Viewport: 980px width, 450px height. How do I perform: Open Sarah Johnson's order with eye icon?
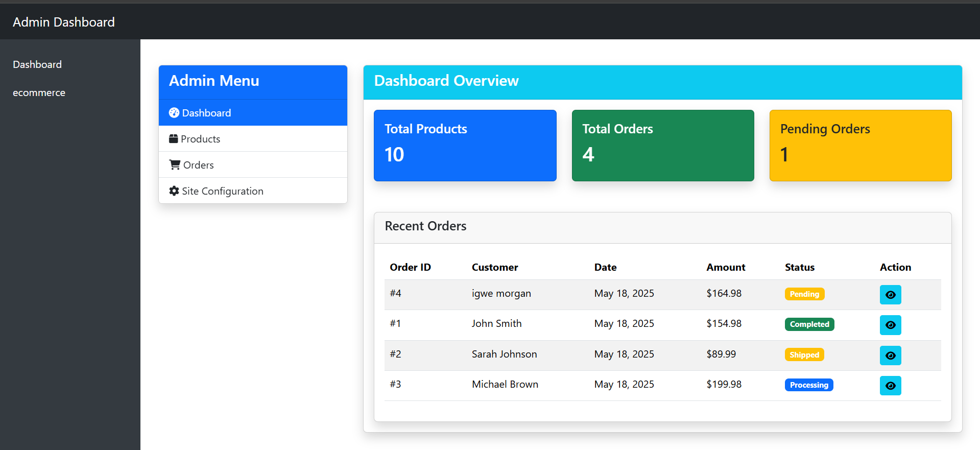tap(890, 356)
